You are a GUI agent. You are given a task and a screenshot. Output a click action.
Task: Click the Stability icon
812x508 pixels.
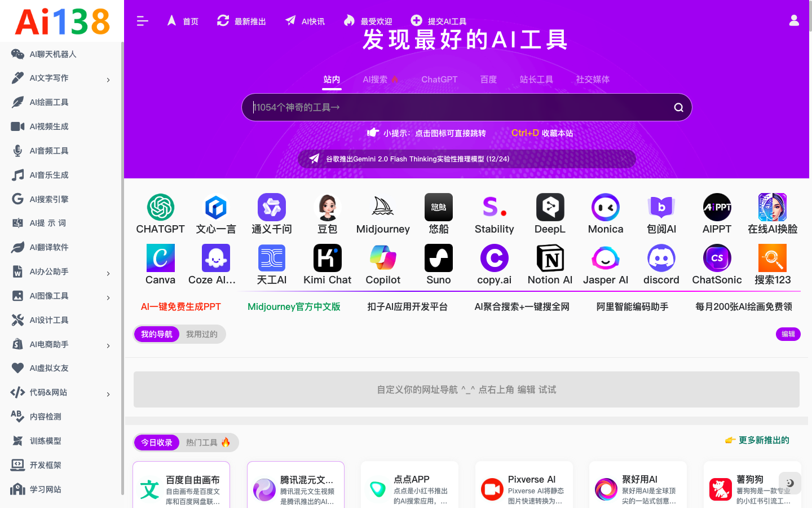point(495,207)
